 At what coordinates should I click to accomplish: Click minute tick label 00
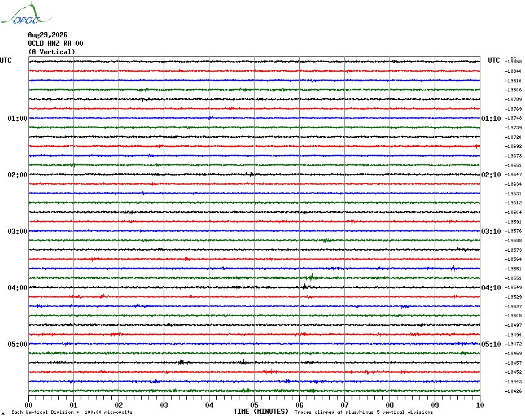click(x=28, y=405)
